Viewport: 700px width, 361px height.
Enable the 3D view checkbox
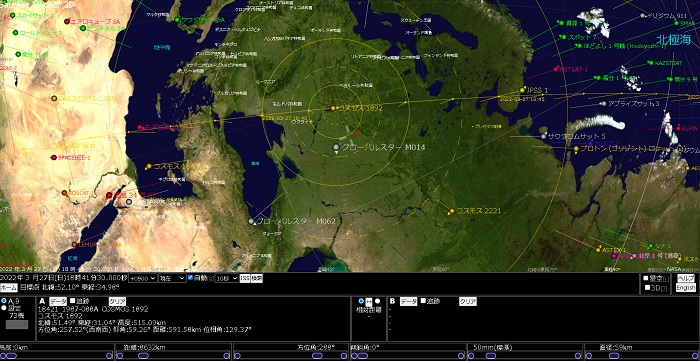coord(647,287)
